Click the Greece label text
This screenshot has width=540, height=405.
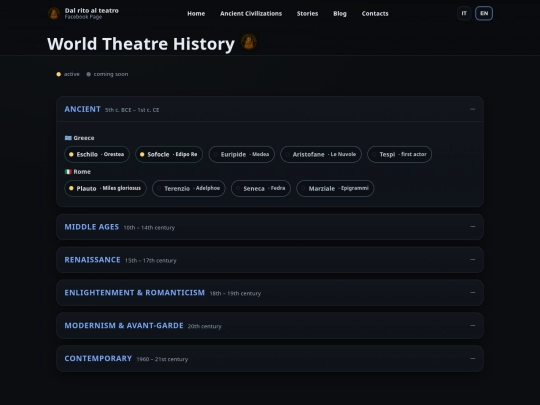pos(84,138)
